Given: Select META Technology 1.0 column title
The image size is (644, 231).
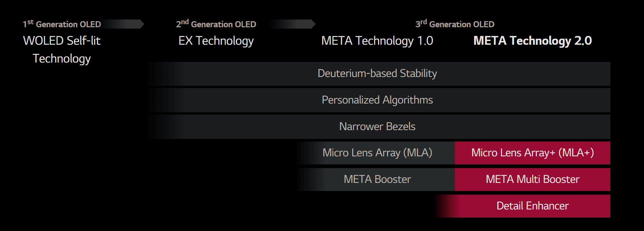Looking at the screenshot, I should pyautogui.click(x=377, y=41).
